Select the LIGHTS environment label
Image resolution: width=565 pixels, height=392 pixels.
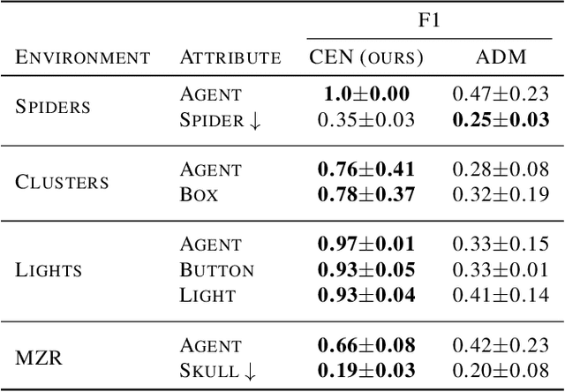click(49, 270)
